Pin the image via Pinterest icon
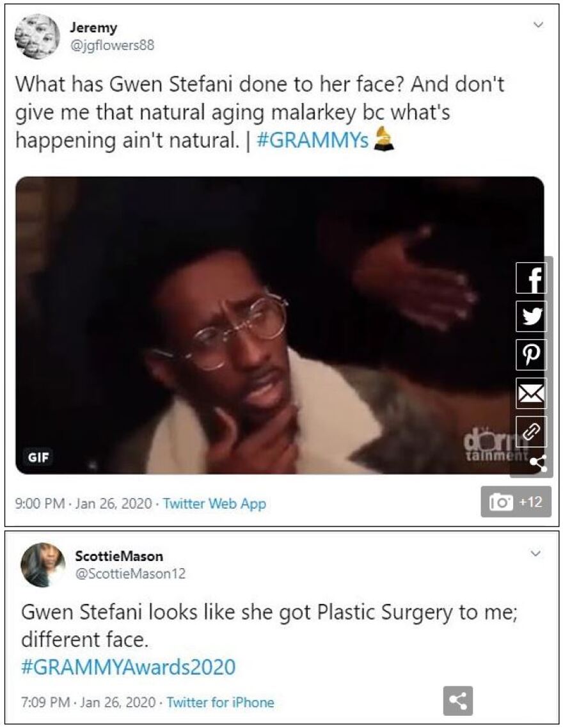Image resolution: width=563 pixels, height=728 pixels. (531, 355)
